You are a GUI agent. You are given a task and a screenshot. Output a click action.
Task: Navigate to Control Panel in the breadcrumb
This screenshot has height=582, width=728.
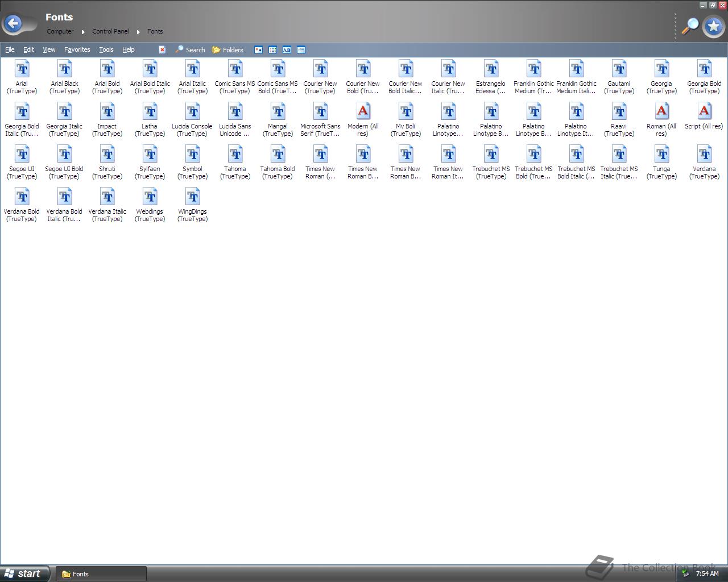coord(110,31)
